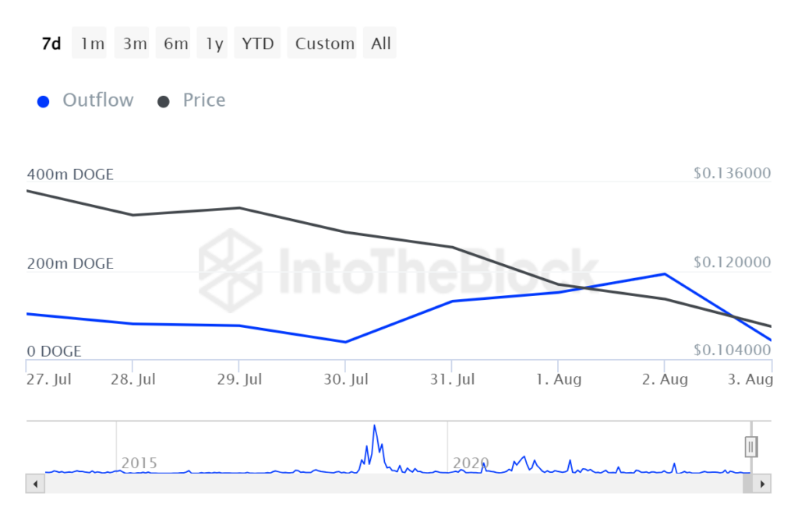The height and width of the screenshot is (532, 798).
Task: Open the Custom date range picker
Action: [x=325, y=44]
